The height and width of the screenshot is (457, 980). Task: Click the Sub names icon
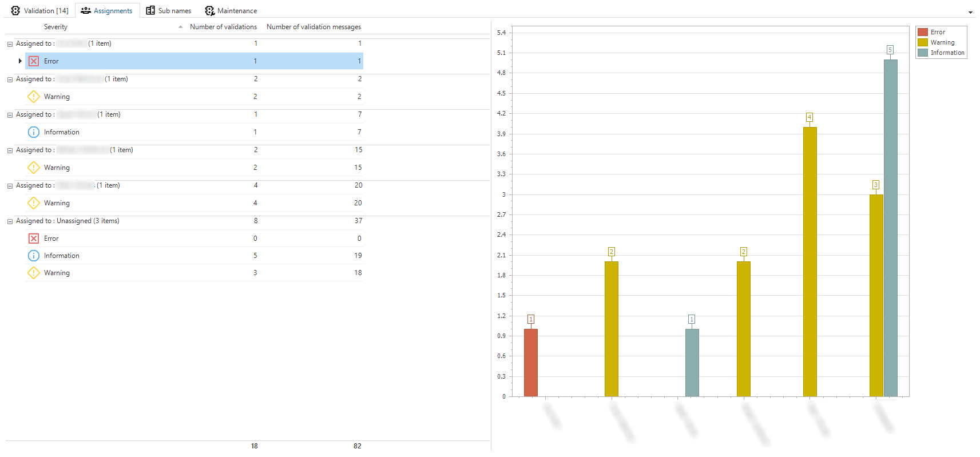point(150,10)
